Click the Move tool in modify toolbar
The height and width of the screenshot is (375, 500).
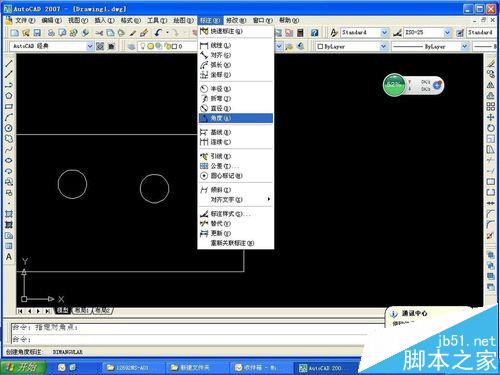click(x=491, y=117)
